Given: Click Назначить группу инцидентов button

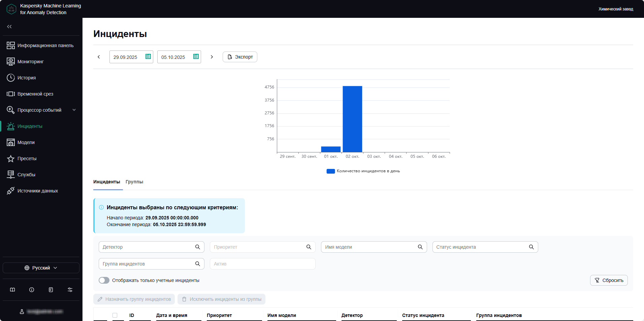Looking at the screenshot, I should pos(134,299).
